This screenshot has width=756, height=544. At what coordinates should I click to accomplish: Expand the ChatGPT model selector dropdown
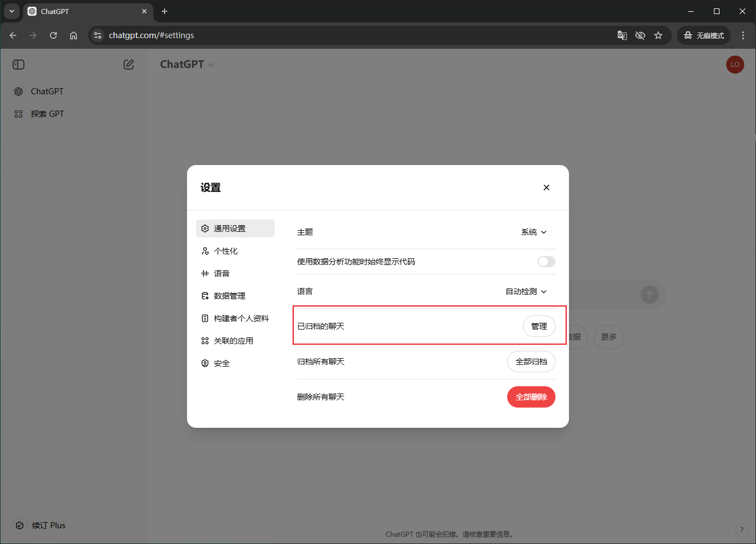coord(187,65)
